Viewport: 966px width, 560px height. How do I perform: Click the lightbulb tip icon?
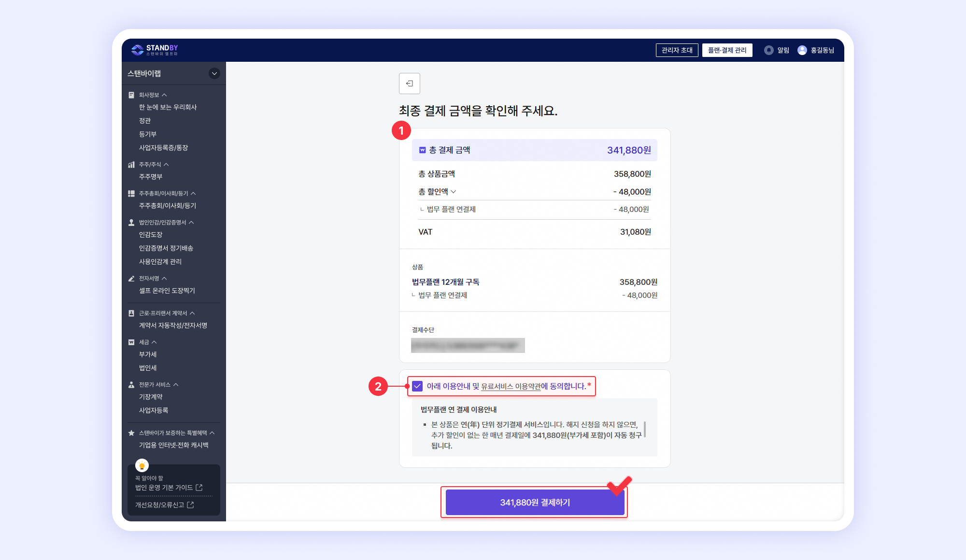[x=142, y=465]
